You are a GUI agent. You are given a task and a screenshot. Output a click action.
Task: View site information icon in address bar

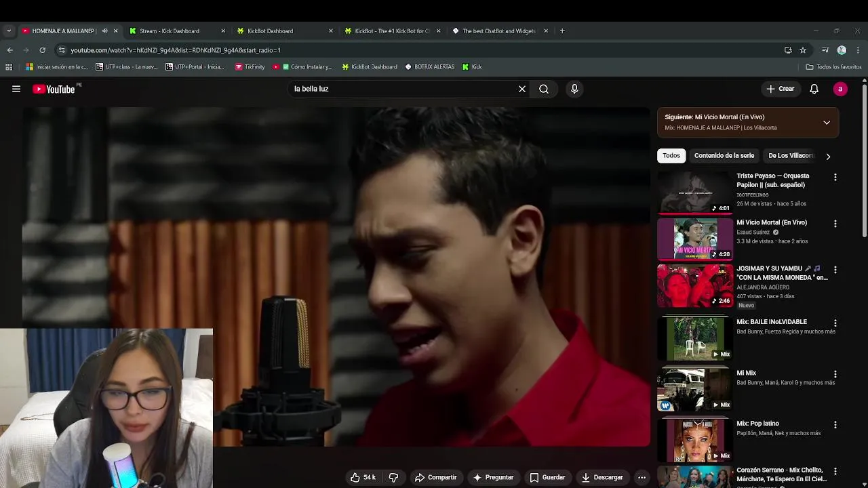click(x=62, y=50)
